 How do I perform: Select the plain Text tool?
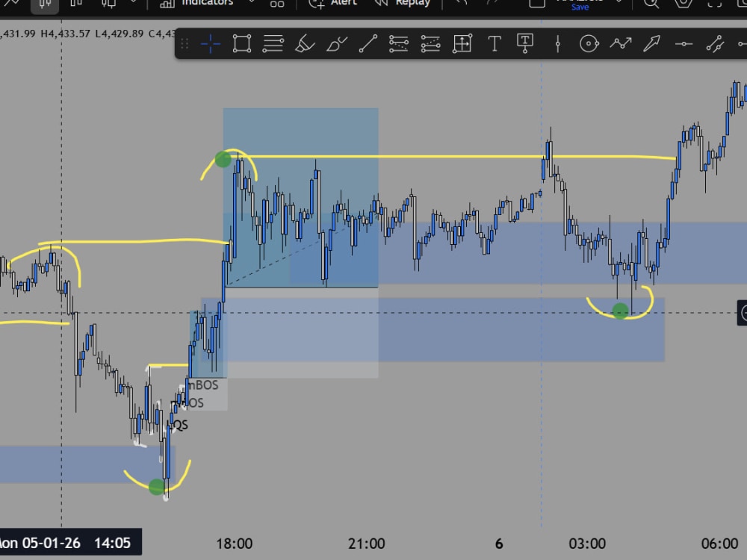[x=495, y=44]
